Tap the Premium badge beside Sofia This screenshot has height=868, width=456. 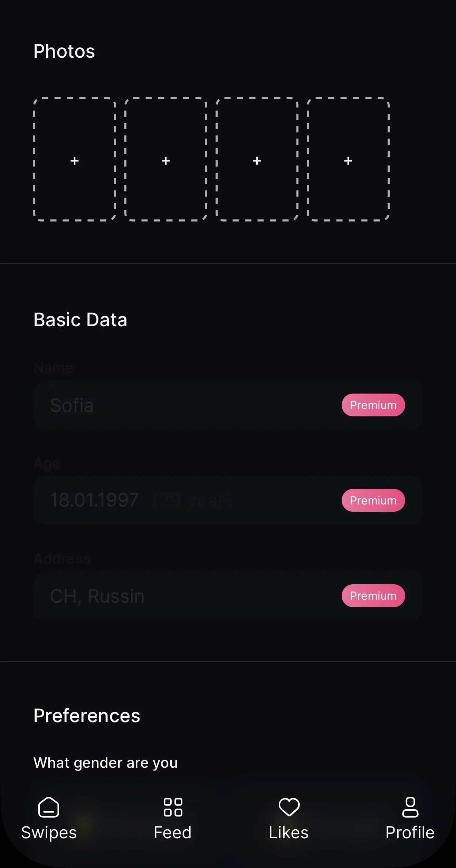(x=373, y=405)
